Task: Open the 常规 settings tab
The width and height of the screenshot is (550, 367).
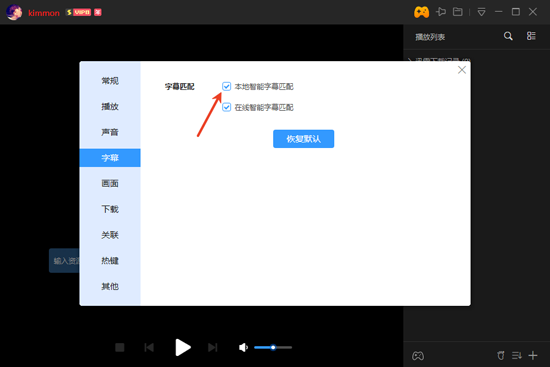Action: click(x=110, y=81)
